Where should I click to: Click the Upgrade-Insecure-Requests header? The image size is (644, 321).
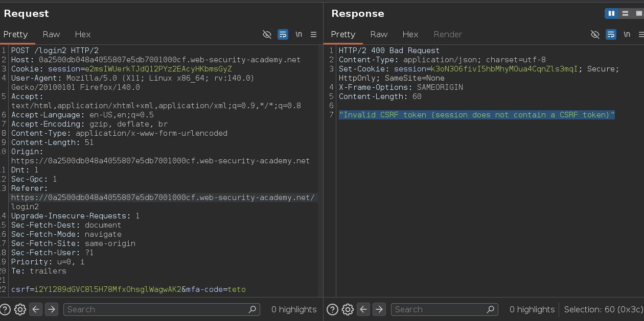[x=76, y=216]
